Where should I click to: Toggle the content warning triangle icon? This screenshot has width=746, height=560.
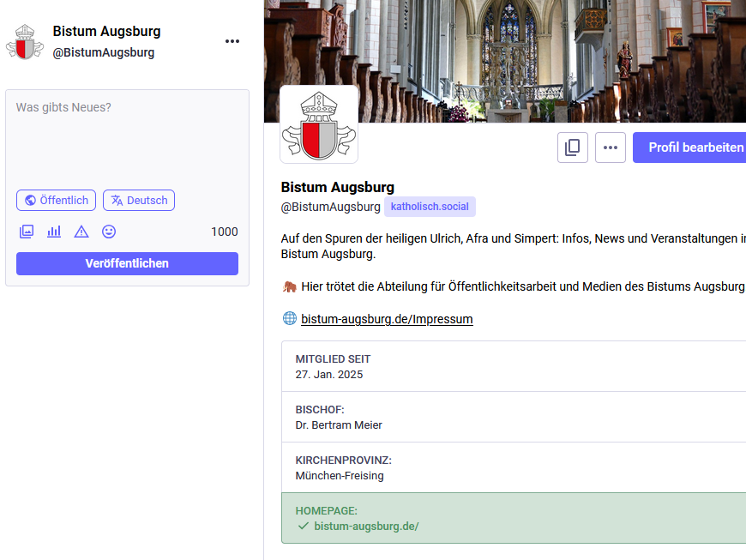(81, 232)
